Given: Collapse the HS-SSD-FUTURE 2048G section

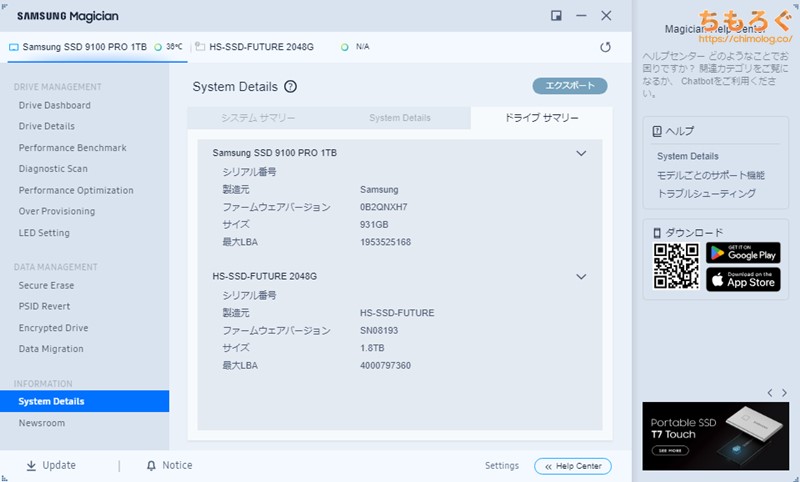Looking at the screenshot, I should click(581, 276).
